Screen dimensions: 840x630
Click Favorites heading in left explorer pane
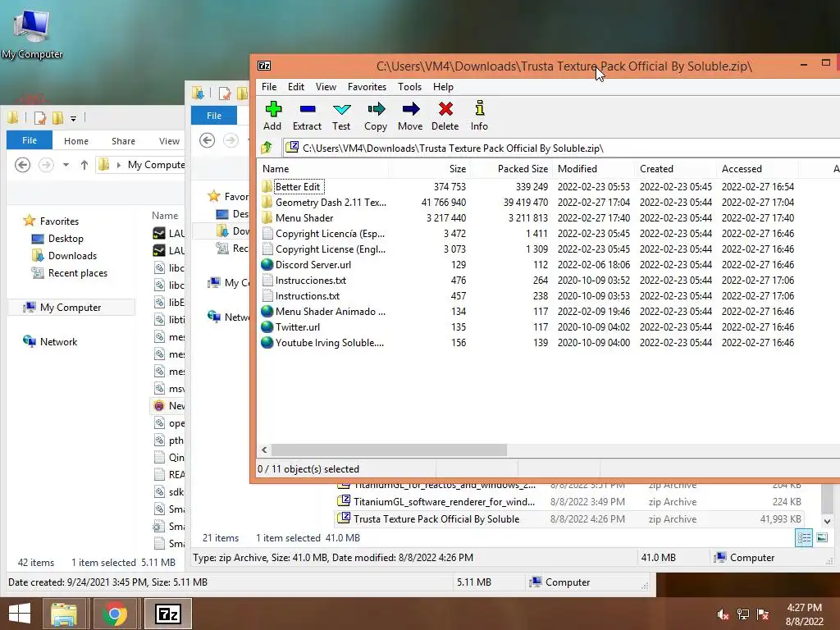[x=51, y=221]
